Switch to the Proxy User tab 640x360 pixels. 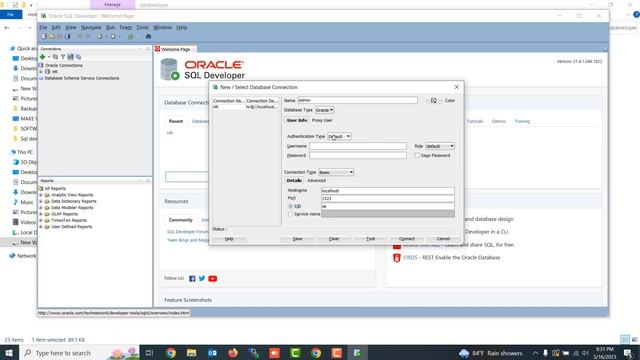click(322, 120)
